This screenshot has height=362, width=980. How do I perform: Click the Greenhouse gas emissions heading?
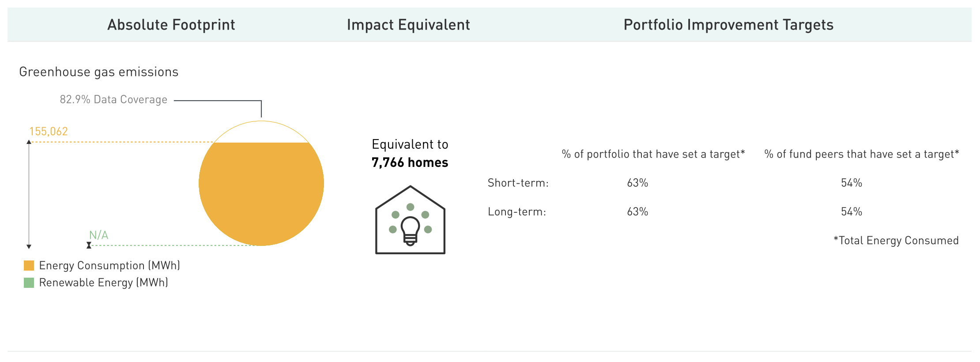[x=98, y=72]
